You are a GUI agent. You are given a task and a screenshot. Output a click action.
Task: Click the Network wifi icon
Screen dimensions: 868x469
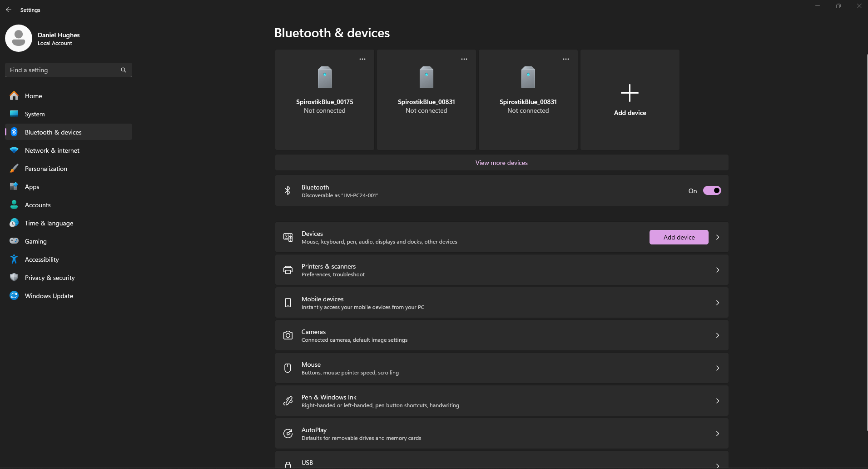click(14, 150)
